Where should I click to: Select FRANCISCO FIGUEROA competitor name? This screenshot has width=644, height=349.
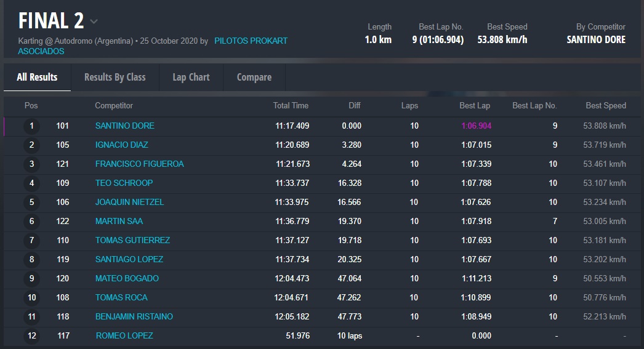click(x=139, y=164)
